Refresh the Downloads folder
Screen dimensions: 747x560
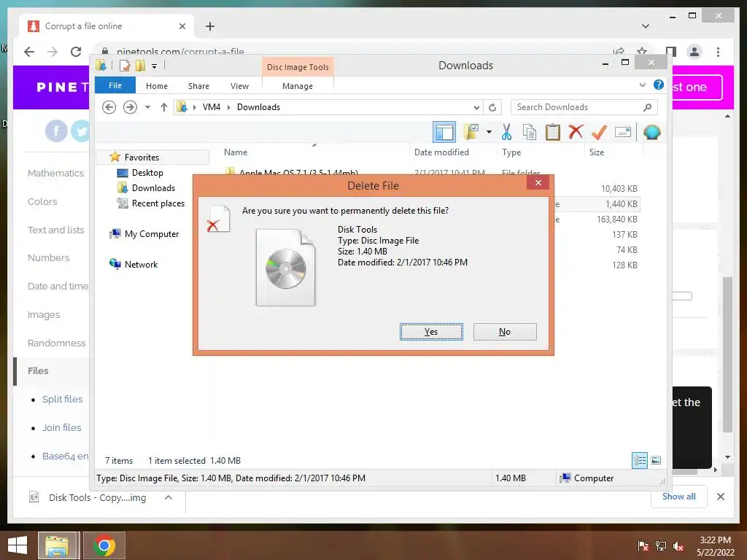pyautogui.click(x=492, y=108)
